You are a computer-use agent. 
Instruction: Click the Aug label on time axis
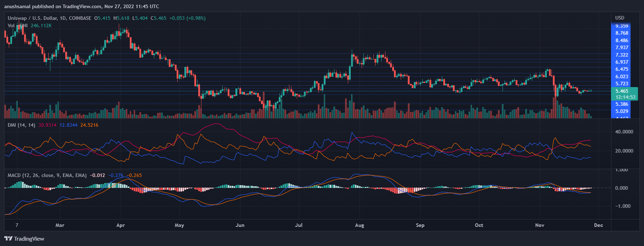[x=359, y=225]
